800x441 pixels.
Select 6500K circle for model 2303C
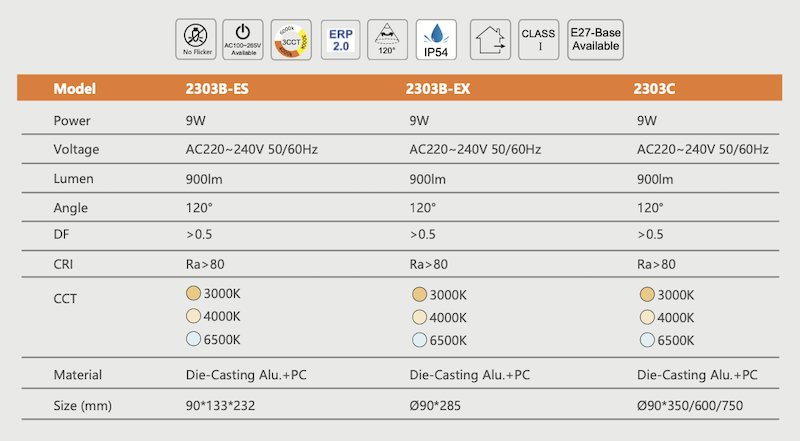tap(646, 340)
